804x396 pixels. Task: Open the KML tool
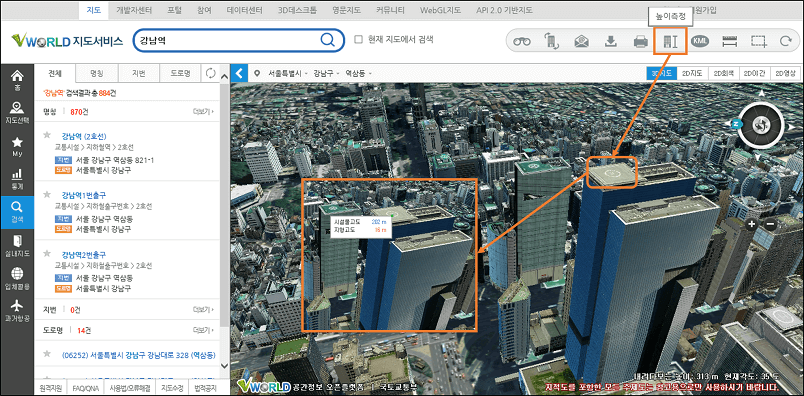[x=699, y=41]
